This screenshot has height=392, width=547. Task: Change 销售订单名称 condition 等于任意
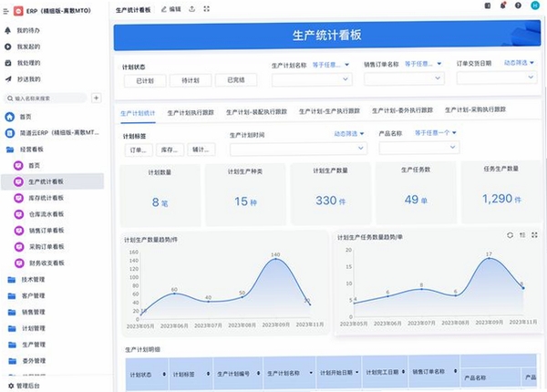(x=423, y=64)
